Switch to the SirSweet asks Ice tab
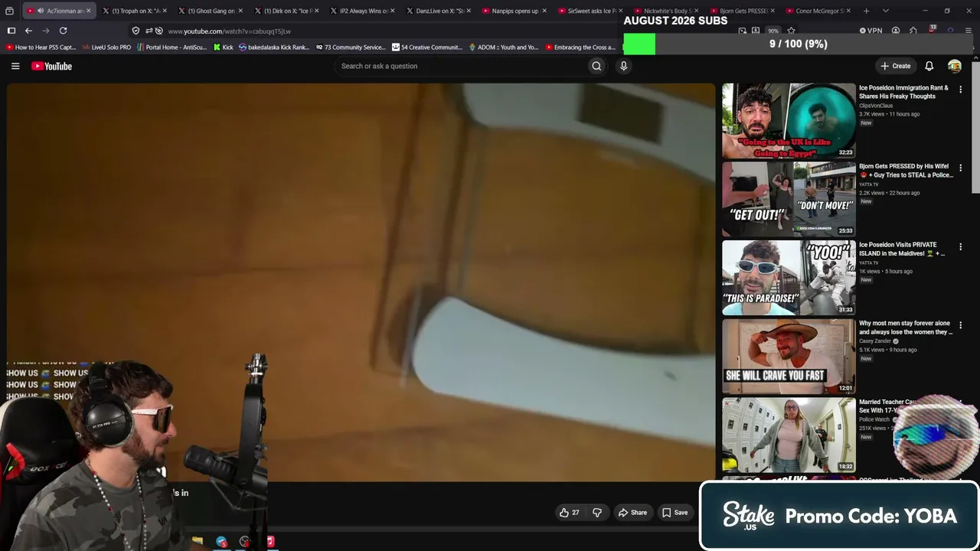This screenshot has width=980, height=551. coord(590,11)
